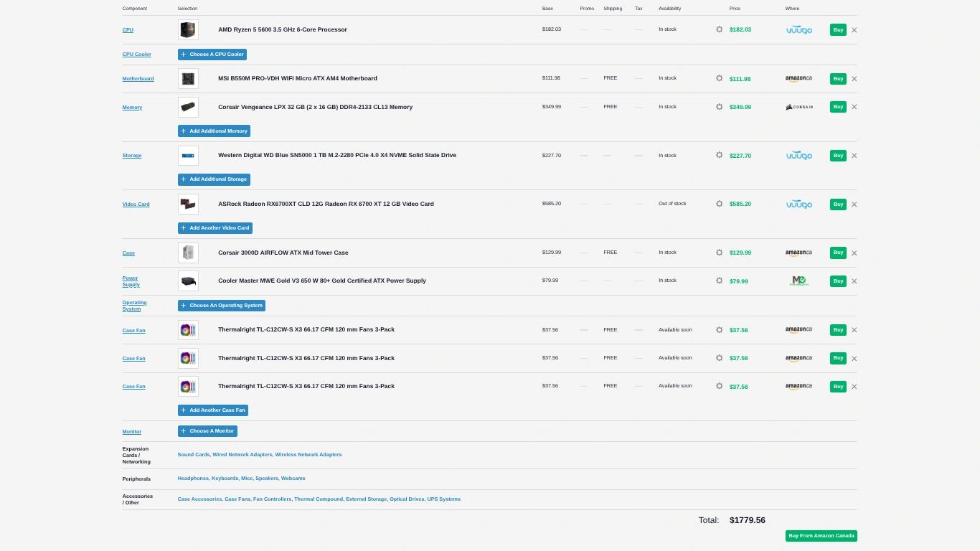This screenshot has height=551, width=980.
Task: Click gear icon for the Cooler Master power supply
Action: point(719,281)
